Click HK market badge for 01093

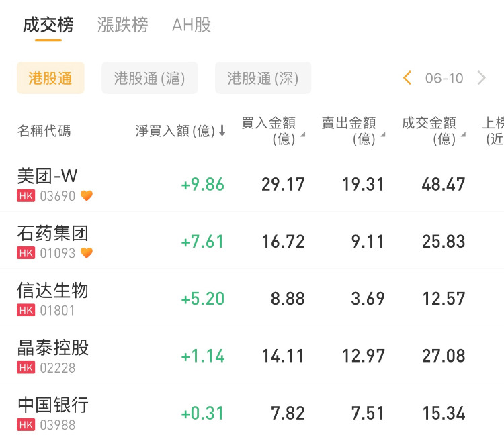tap(26, 253)
